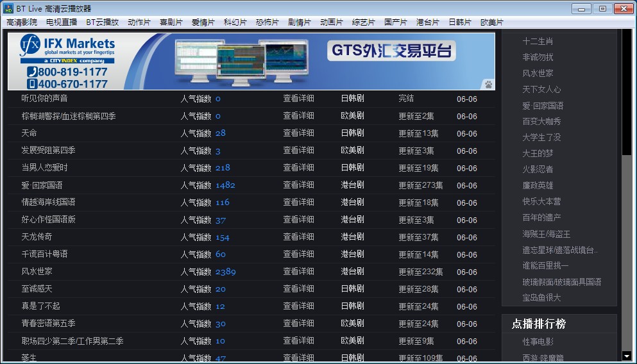Open 爱·回家国语 in the main list

[x=42, y=185]
